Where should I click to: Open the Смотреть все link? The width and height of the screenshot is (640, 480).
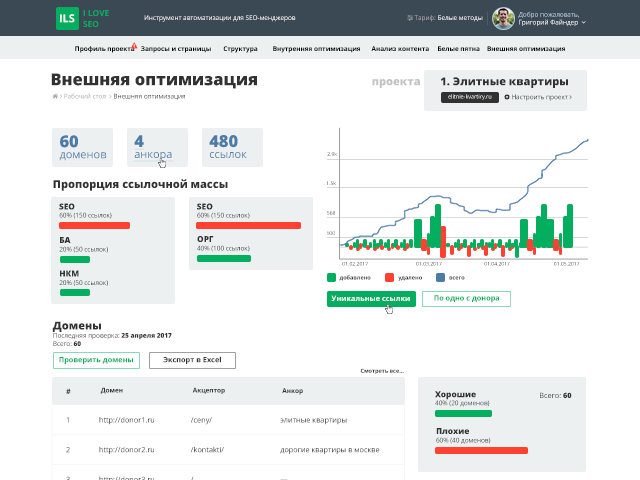pyautogui.click(x=382, y=371)
